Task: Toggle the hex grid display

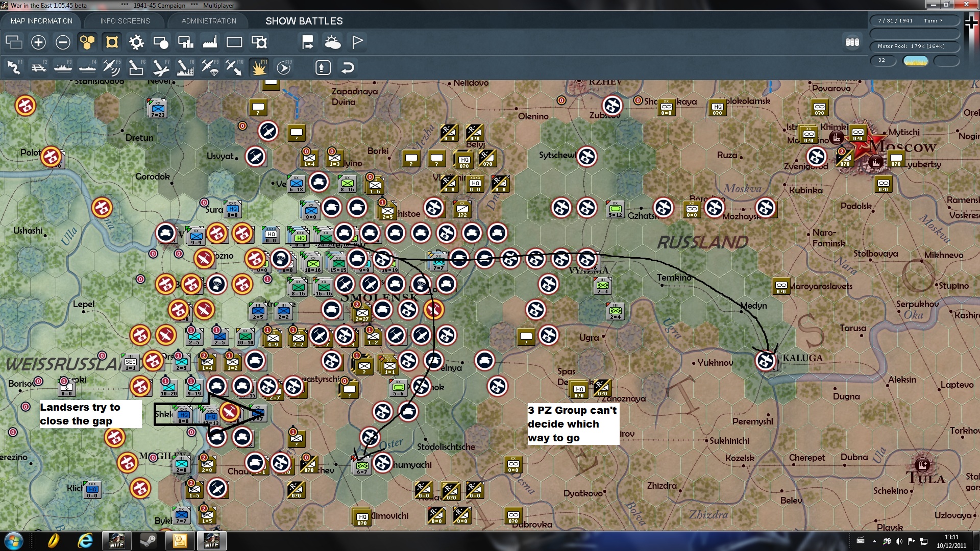Action: click(87, 42)
